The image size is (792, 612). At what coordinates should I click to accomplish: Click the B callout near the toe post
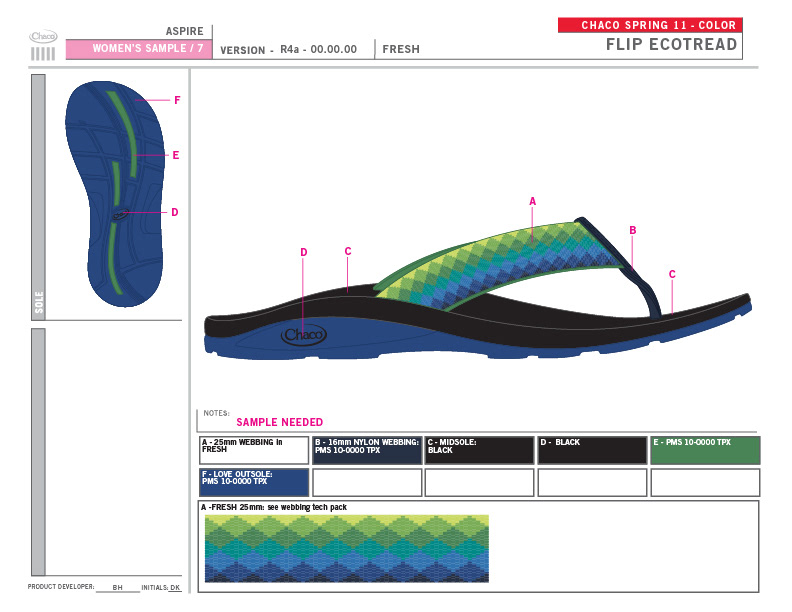click(x=633, y=230)
